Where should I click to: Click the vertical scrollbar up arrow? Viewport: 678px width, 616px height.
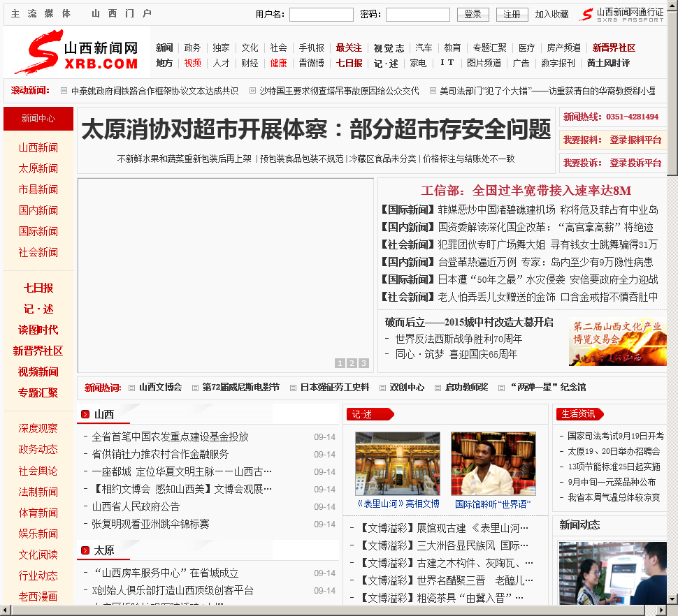[672, 6]
